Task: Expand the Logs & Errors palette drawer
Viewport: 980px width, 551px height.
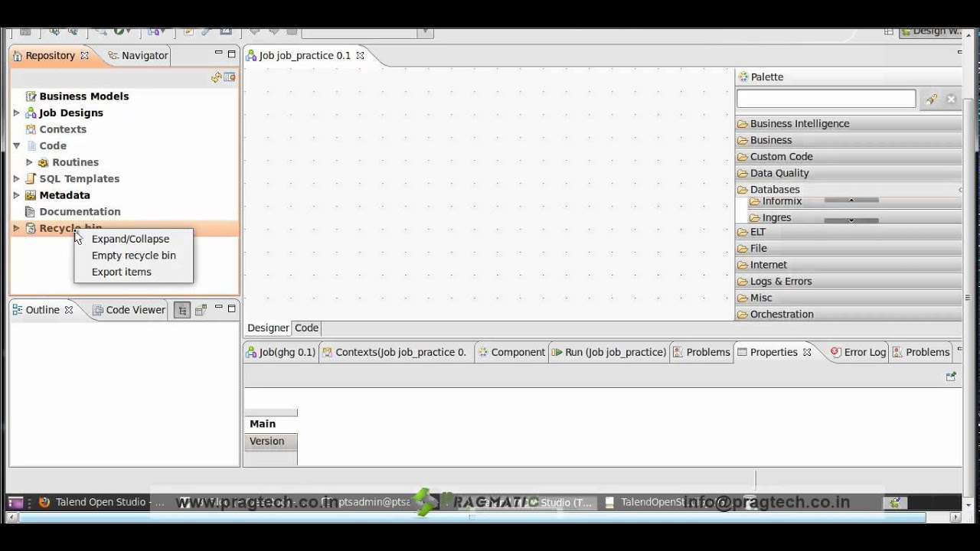Action: click(848, 282)
